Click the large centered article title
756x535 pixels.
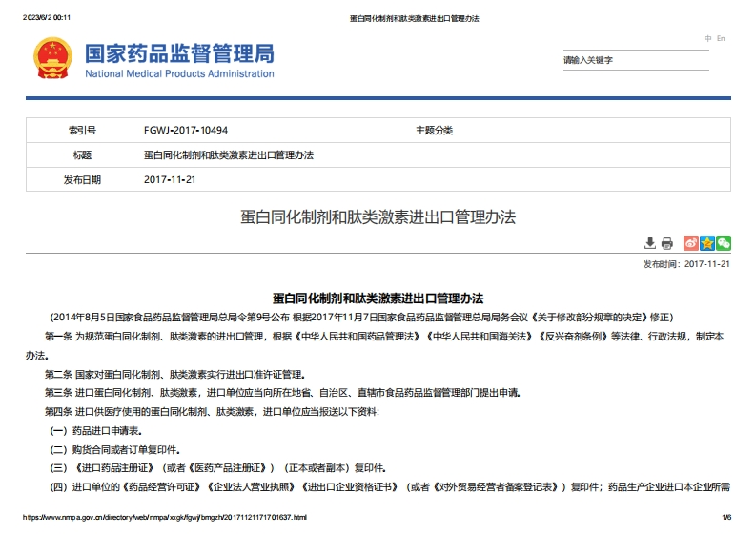(x=378, y=216)
